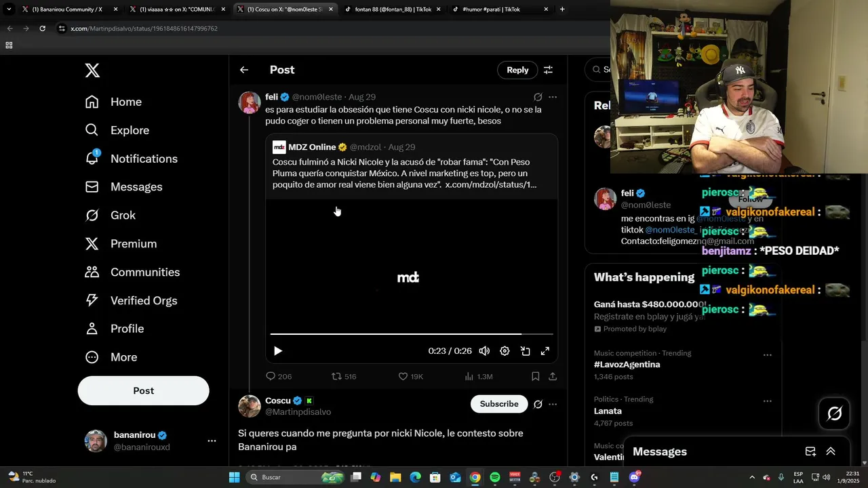Image resolution: width=868 pixels, height=488 pixels.
Task: Open more options for Lanata trend
Action: click(768, 401)
